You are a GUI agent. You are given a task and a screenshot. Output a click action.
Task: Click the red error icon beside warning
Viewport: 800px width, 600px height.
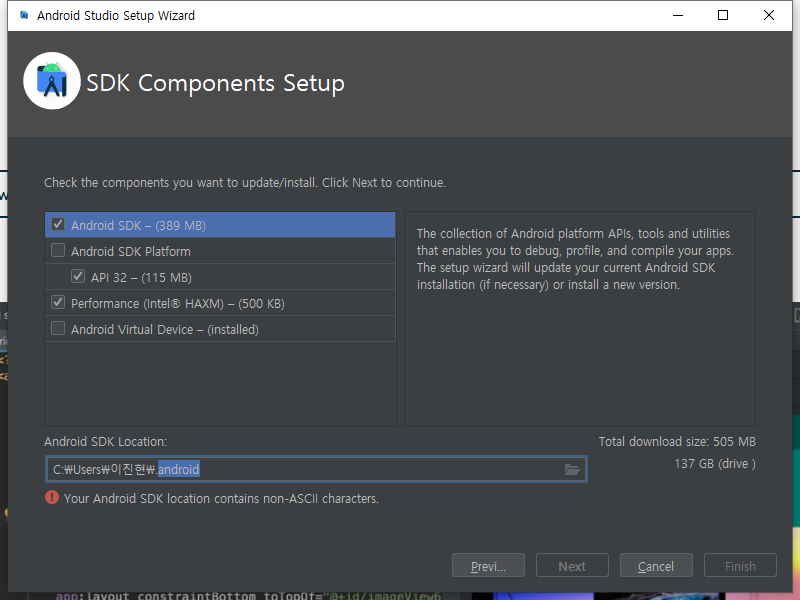(52, 497)
